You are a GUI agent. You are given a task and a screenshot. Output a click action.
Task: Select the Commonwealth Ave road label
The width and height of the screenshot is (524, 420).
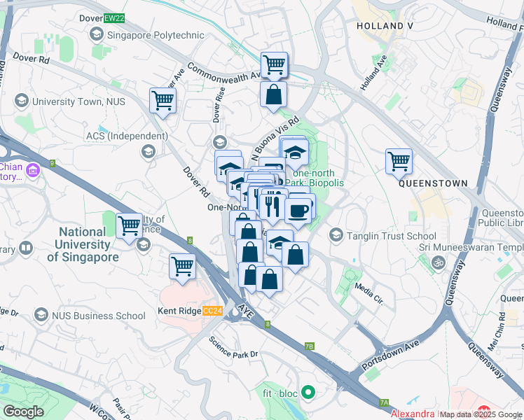point(223,72)
